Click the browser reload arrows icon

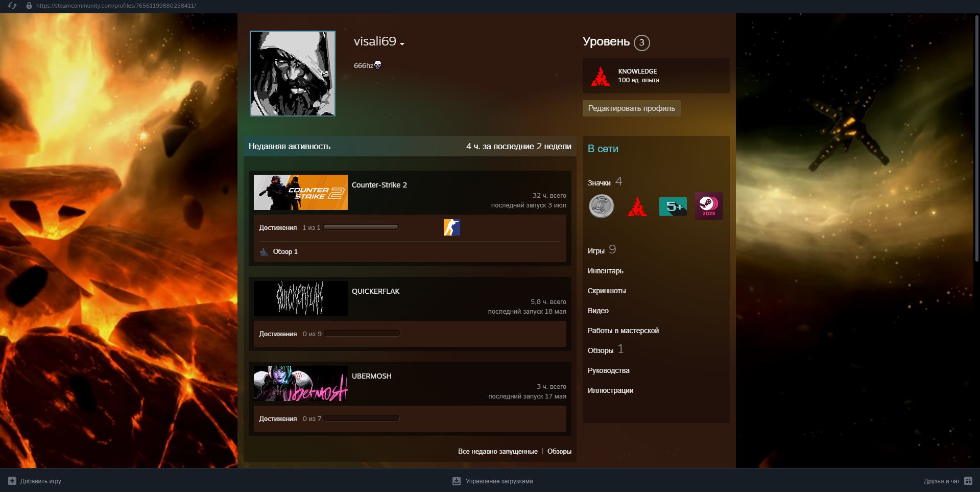pyautogui.click(x=12, y=6)
